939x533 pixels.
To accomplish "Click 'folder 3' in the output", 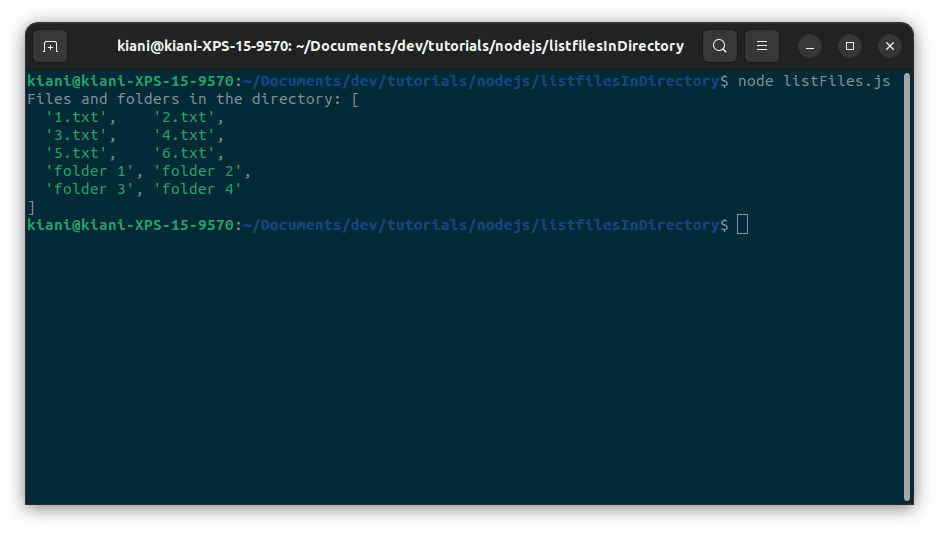I will (90, 189).
